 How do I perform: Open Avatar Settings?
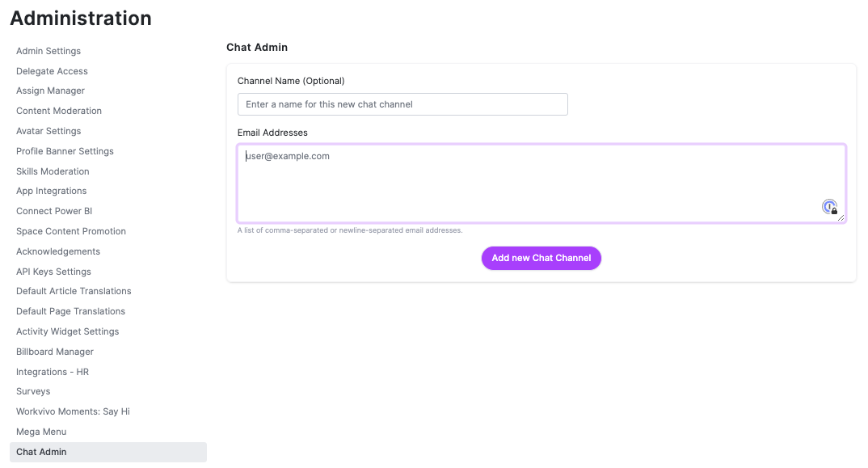48,131
